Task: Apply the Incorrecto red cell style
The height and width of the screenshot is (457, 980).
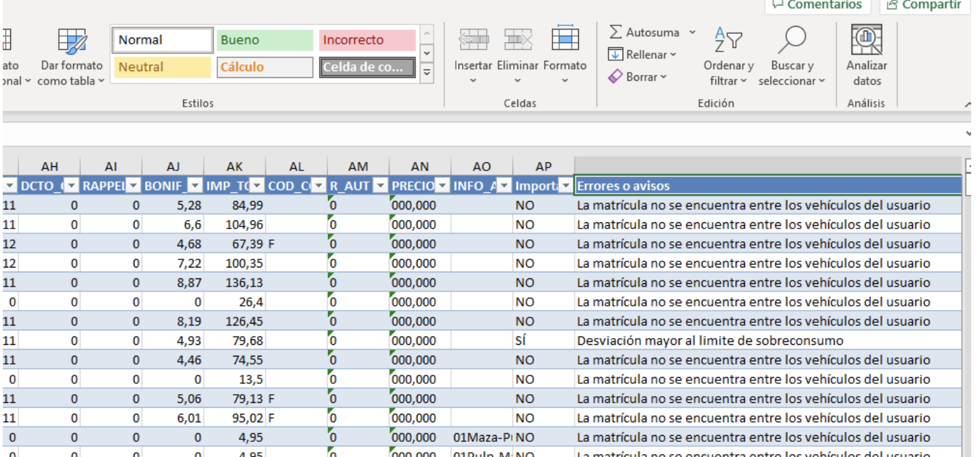Action: tap(367, 40)
